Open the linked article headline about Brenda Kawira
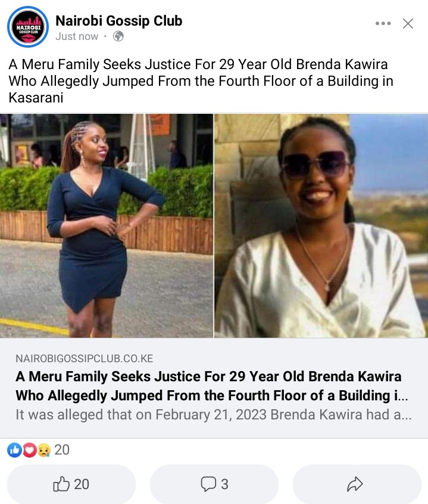 [x=212, y=385]
